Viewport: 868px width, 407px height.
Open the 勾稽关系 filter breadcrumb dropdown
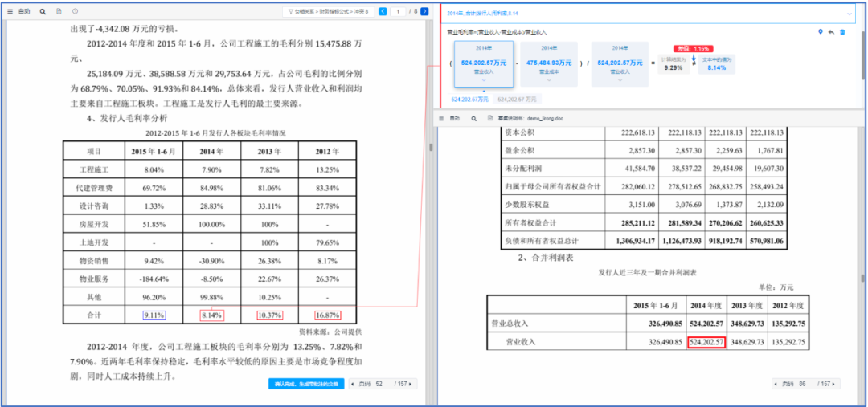328,11
